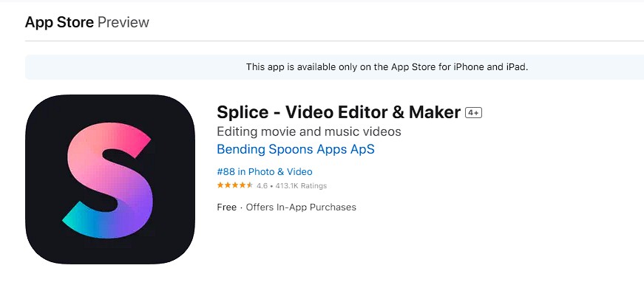
Task: Click the second orange rating star
Action: (x=228, y=185)
